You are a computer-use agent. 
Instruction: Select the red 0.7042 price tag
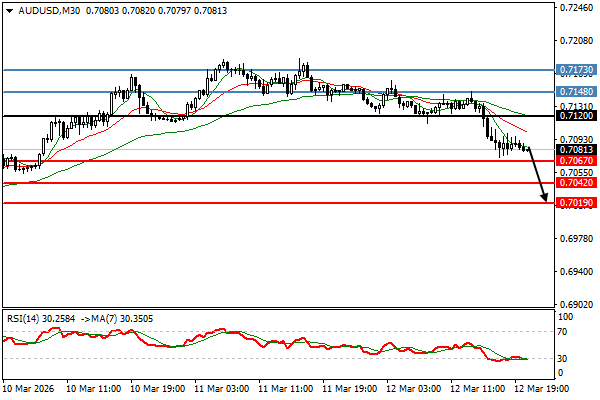[576, 183]
